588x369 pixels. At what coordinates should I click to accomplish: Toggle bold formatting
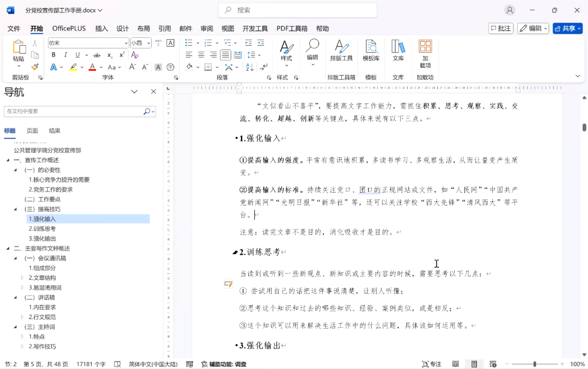coord(53,55)
